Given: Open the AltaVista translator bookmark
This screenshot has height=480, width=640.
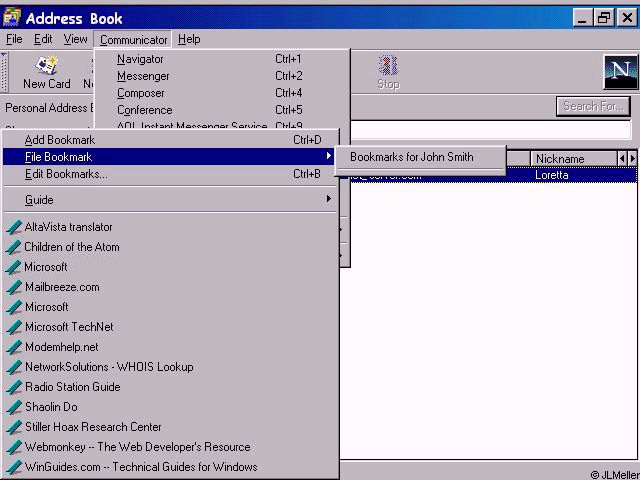Looking at the screenshot, I should (69, 227).
